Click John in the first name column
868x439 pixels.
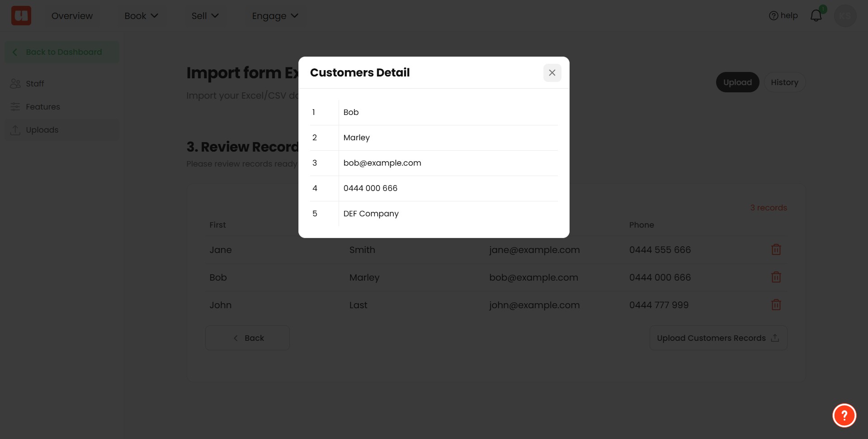tap(221, 305)
